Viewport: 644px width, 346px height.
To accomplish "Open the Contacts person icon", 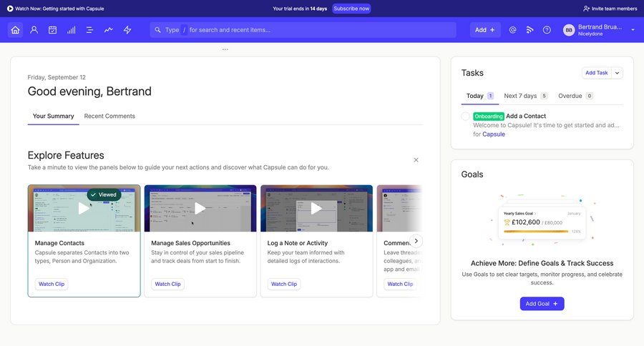I will pyautogui.click(x=34, y=30).
